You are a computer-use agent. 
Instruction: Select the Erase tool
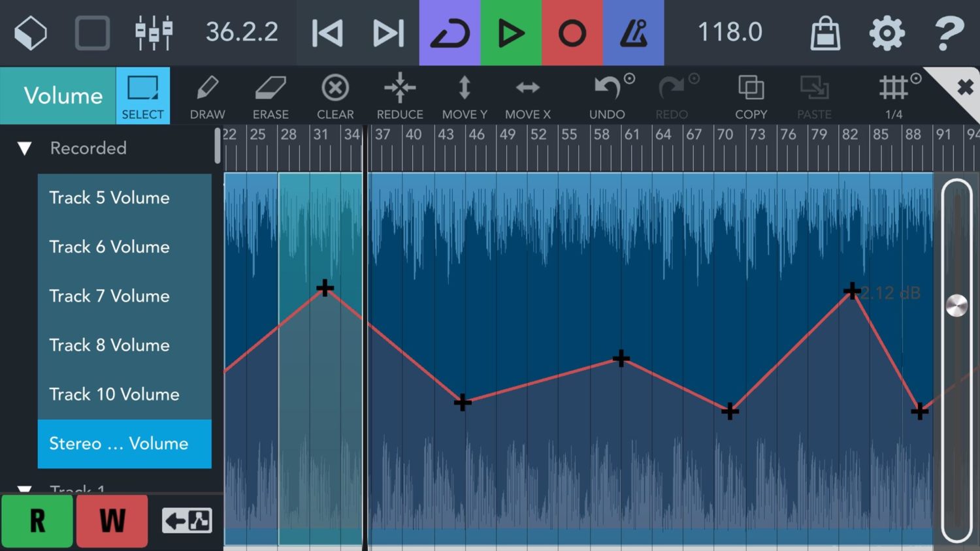click(x=270, y=95)
